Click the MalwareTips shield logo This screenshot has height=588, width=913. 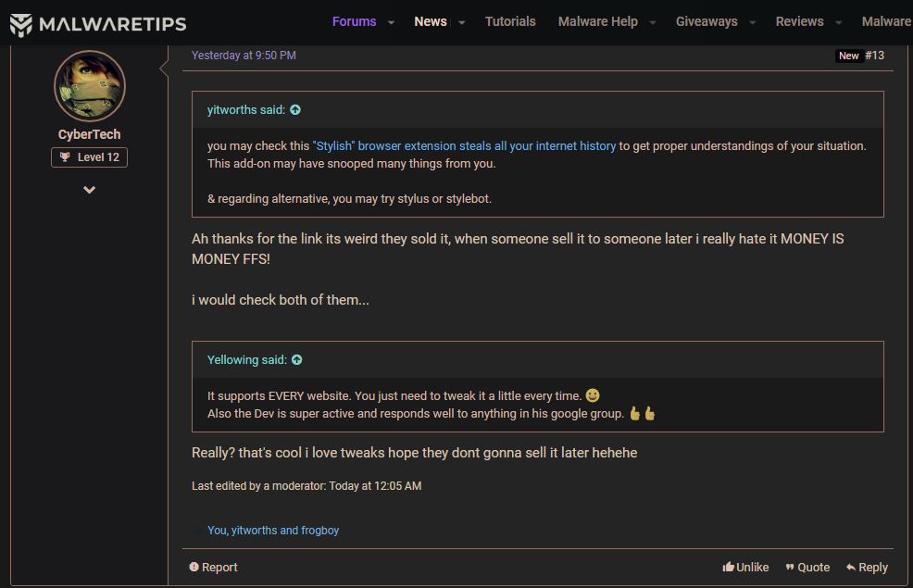pyautogui.click(x=20, y=24)
